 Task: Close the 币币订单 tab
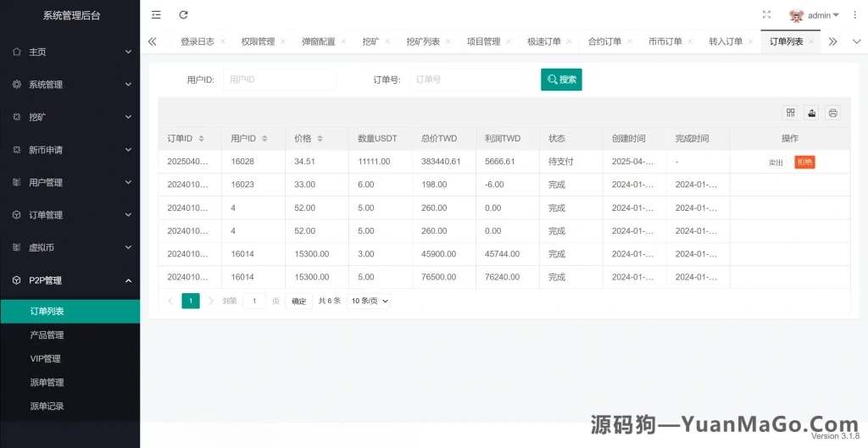pos(690,41)
